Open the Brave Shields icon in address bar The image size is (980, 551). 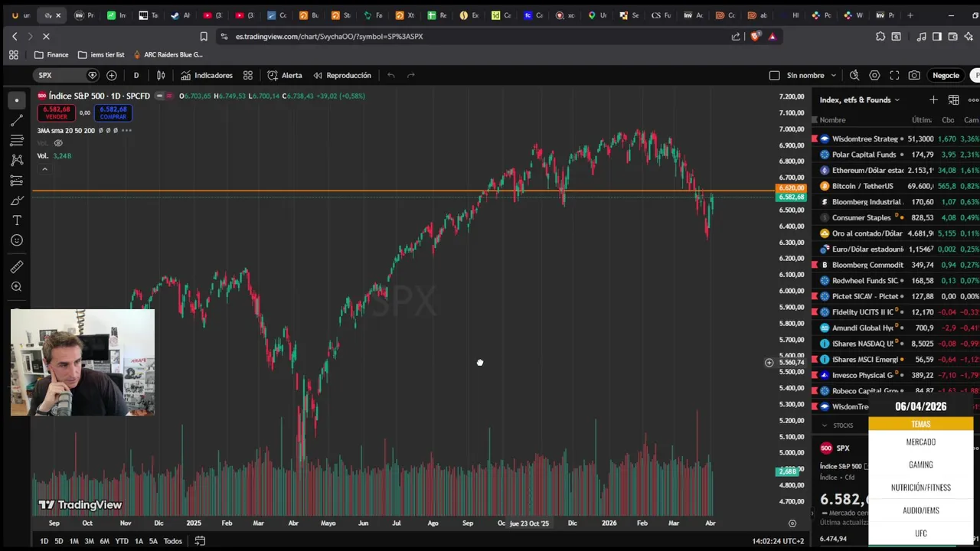coord(756,36)
